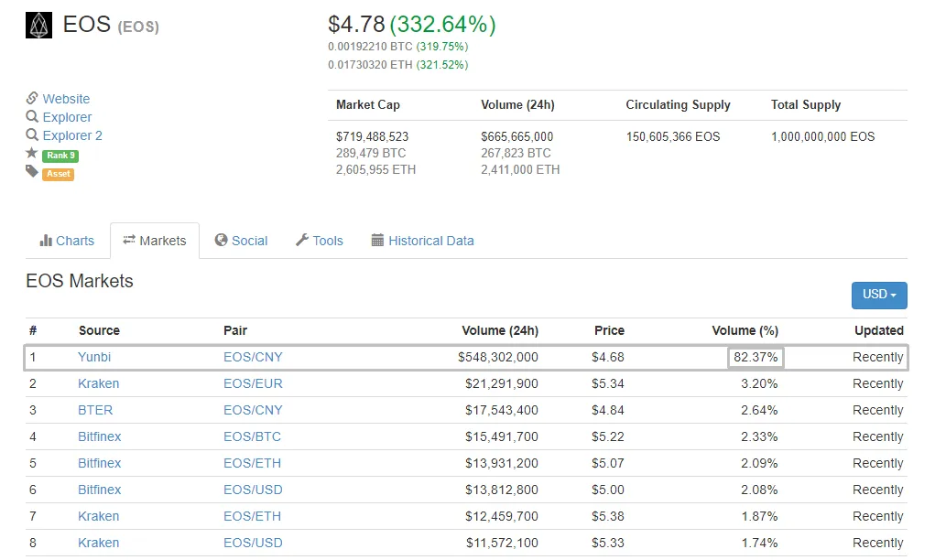Open Bitfinex in the $13,931,200 row
The height and width of the screenshot is (560, 935).
[100, 463]
